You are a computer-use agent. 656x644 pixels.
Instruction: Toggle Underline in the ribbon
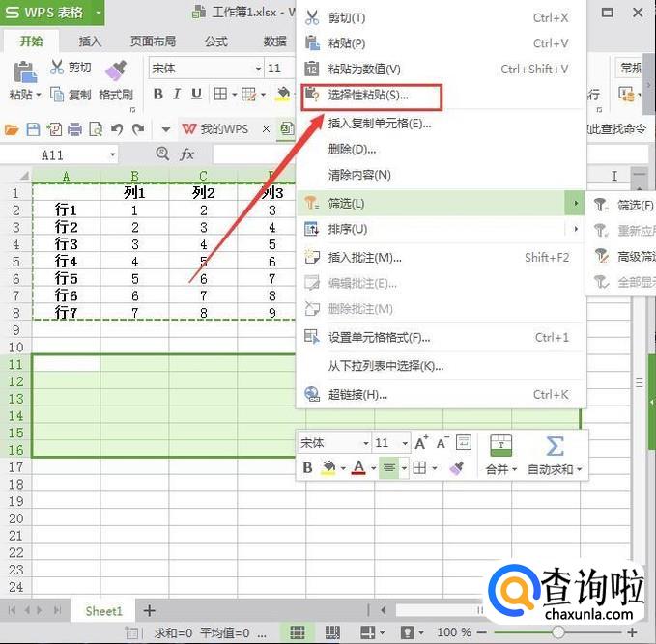[x=196, y=94]
